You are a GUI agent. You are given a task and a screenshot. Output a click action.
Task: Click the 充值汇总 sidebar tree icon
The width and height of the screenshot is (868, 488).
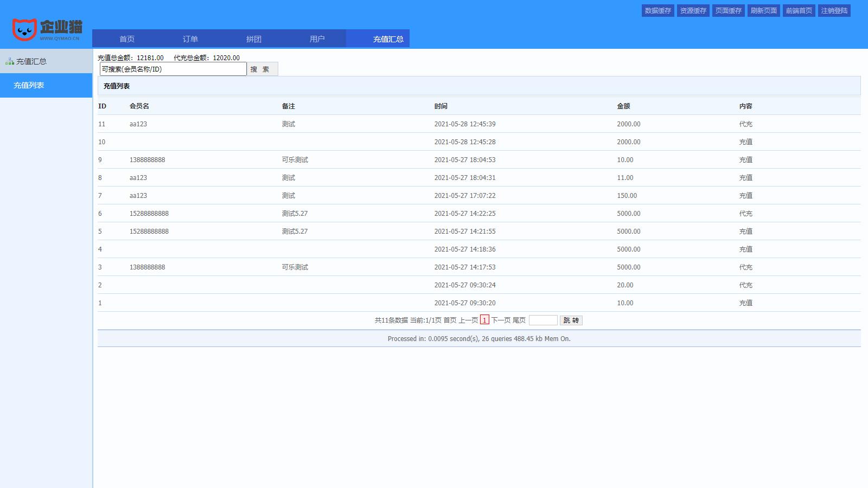[10, 62]
